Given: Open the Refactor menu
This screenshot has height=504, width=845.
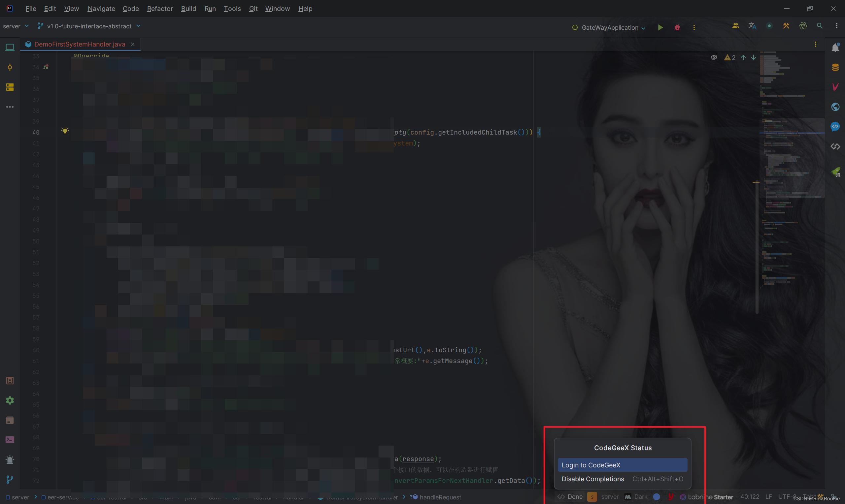Looking at the screenshot, I should click(160, 9).
